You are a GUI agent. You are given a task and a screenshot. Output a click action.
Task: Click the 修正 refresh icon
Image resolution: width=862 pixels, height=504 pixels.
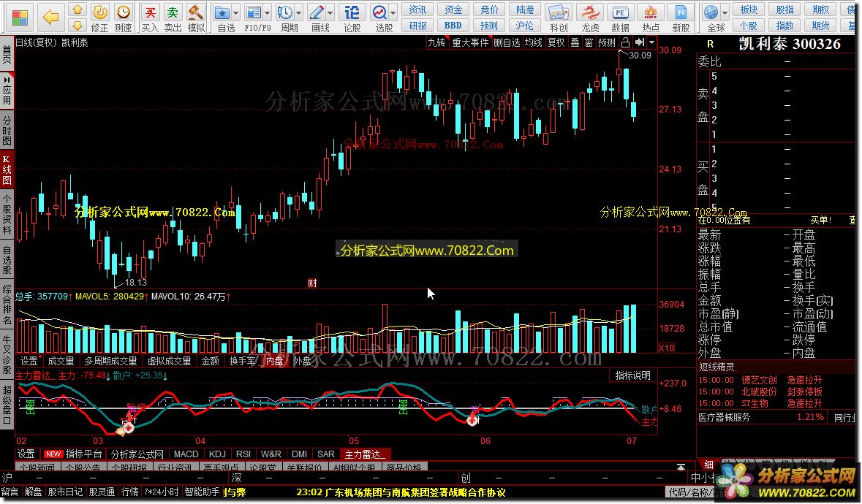[x=99, y=12]
